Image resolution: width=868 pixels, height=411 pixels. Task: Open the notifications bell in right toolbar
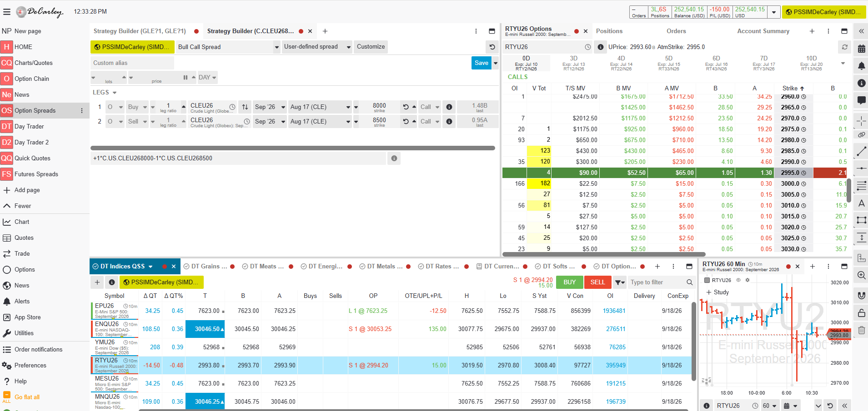click(861, 66)
